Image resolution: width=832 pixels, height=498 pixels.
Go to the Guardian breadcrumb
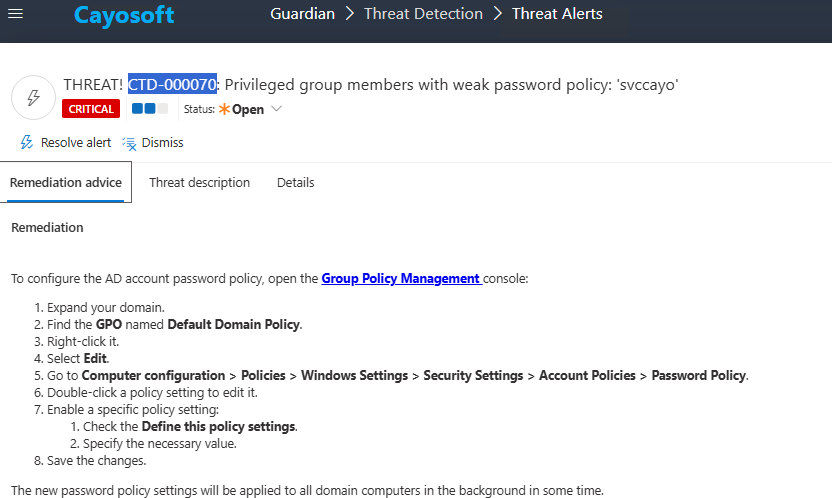click(303, 15)
